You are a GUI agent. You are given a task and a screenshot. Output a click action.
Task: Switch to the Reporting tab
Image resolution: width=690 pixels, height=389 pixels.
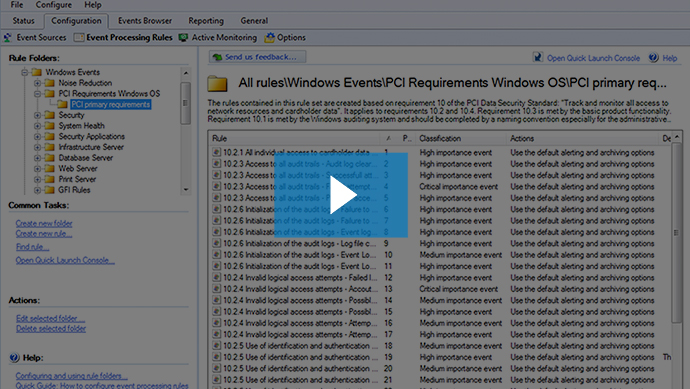tap(206, 21)
